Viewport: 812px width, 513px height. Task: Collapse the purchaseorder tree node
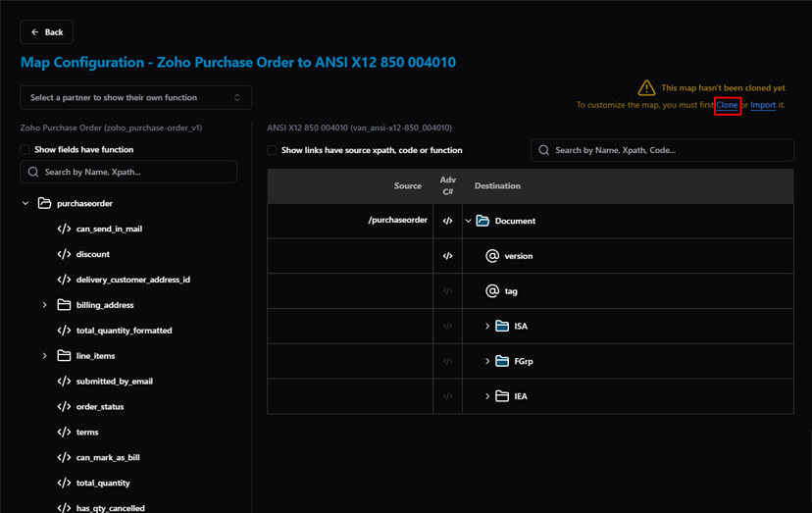(x=25, y=203)
